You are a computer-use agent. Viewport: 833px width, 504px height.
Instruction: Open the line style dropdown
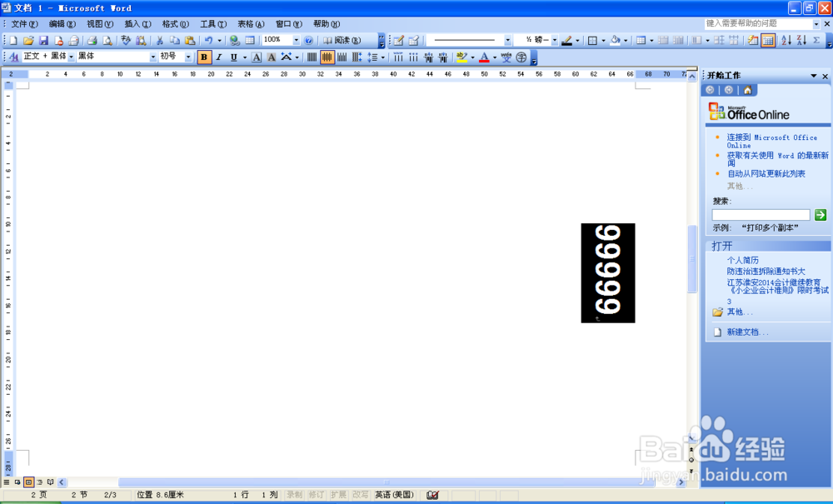(507, 40)
